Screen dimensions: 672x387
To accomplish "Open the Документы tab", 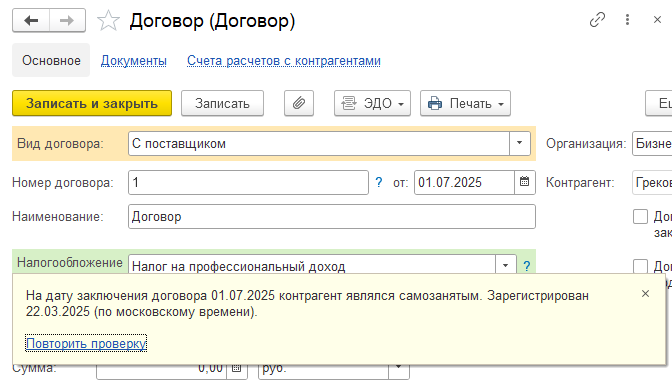I will [x=134, y=61].
